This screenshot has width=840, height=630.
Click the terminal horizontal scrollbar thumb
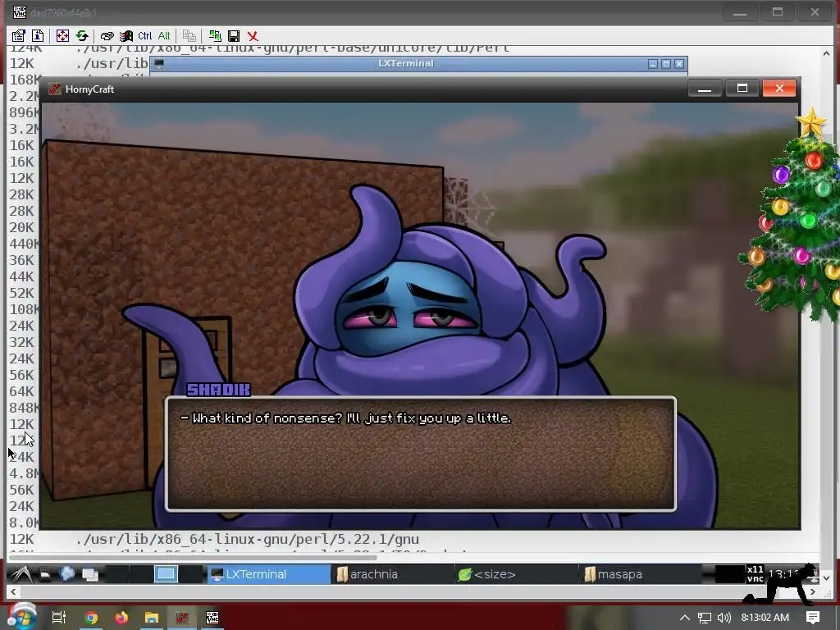click(192, 557)
